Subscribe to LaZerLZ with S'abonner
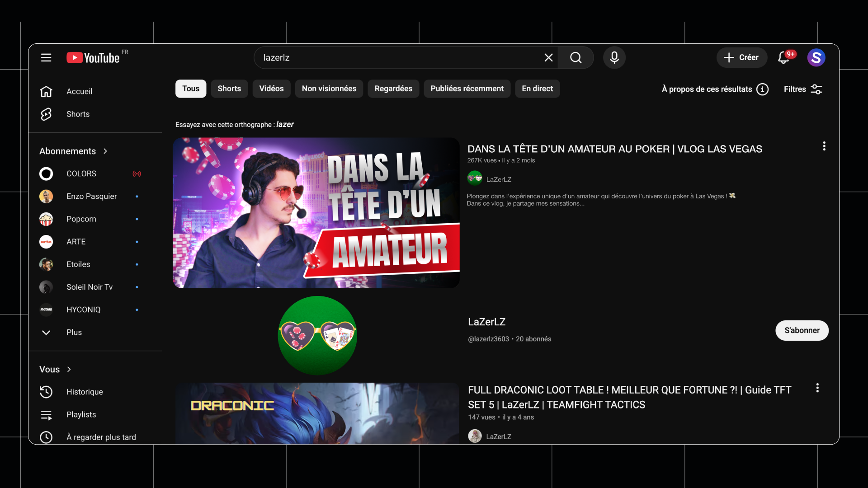The image size is (868, 488). pyautogui.click(x=802, y=330)
